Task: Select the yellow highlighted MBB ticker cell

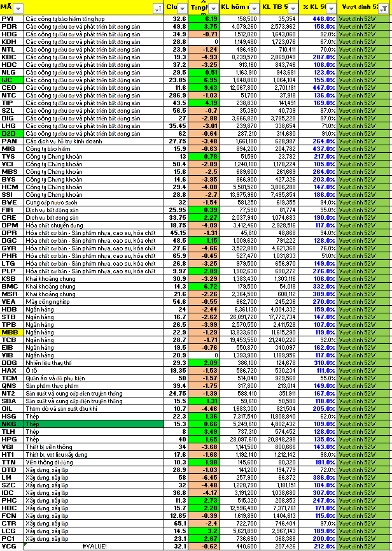Action: pos(11,332)
